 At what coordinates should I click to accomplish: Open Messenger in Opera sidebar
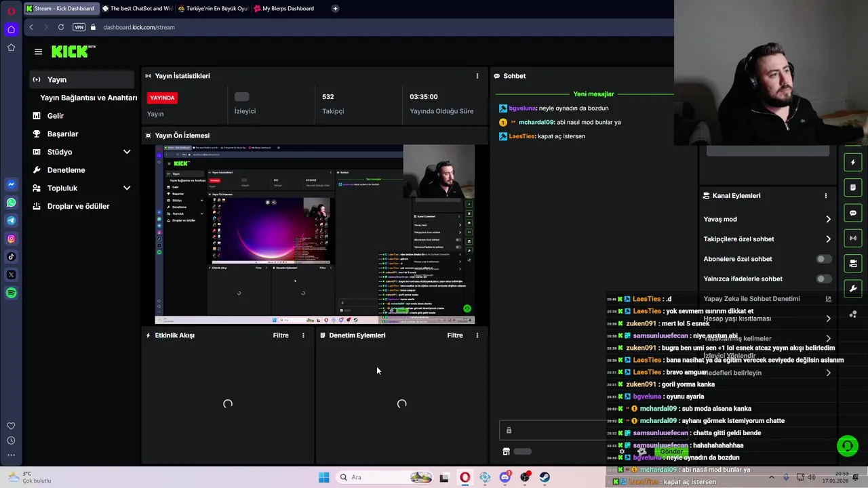[11, 184]
